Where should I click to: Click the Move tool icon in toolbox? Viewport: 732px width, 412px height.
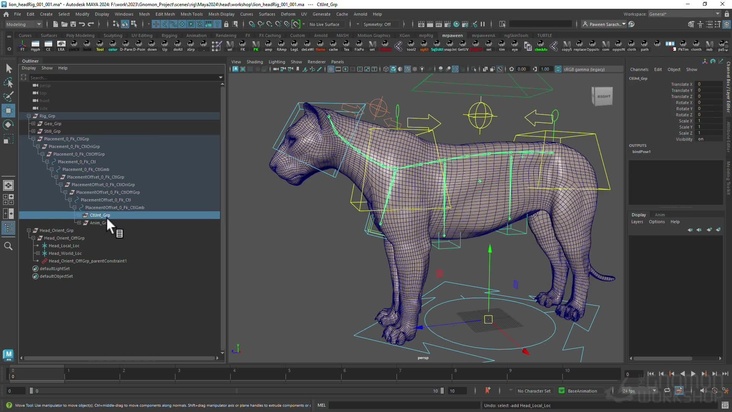(9, 111)
